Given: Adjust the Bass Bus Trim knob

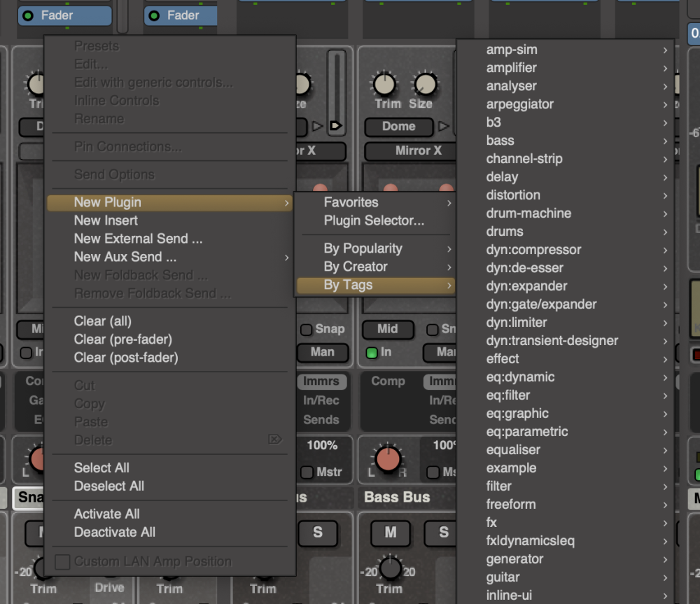Looking at the screenshot, I should [x=384, y=85].
